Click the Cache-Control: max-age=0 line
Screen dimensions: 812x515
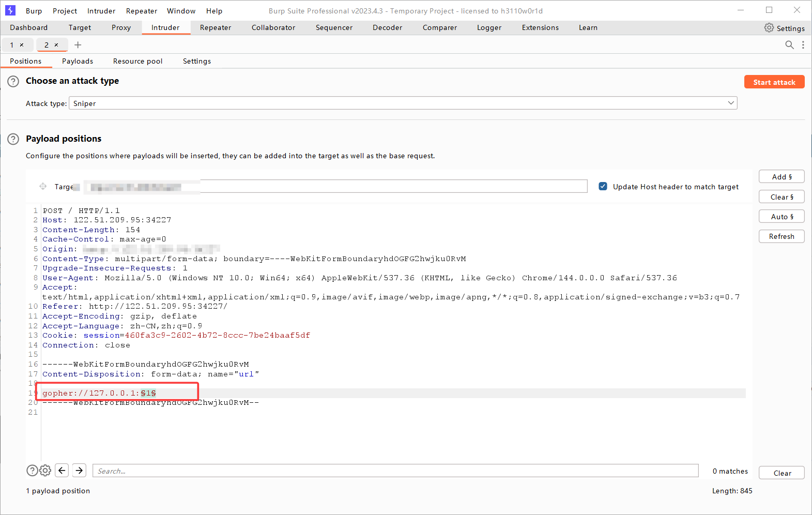[104, 239]
